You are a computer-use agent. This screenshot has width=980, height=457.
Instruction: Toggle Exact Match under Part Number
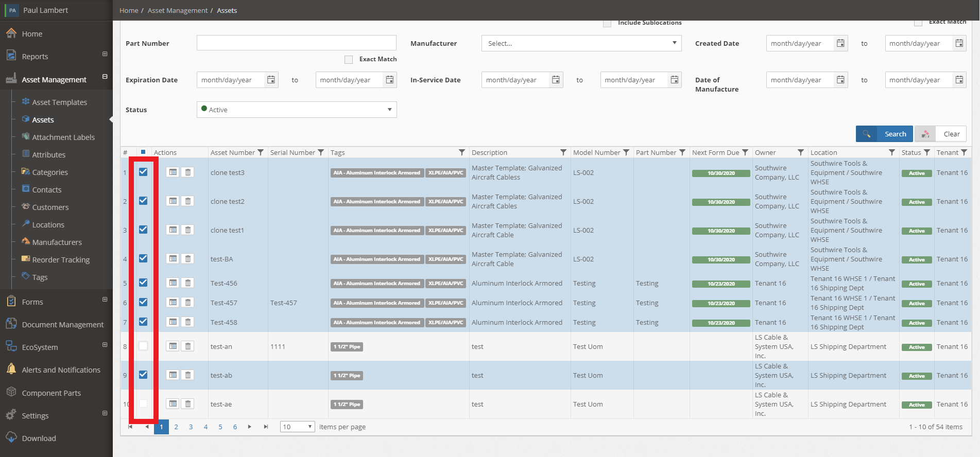pos(349,59)
